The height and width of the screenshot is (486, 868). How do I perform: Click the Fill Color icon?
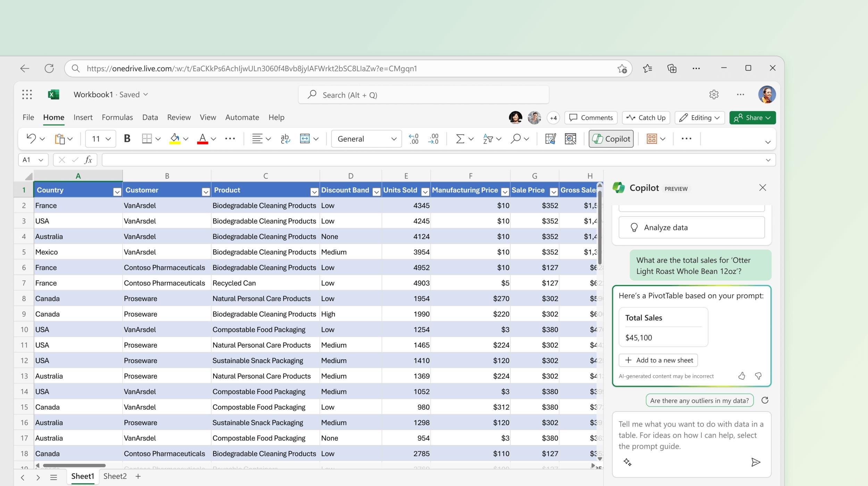[x=175, y=139]
